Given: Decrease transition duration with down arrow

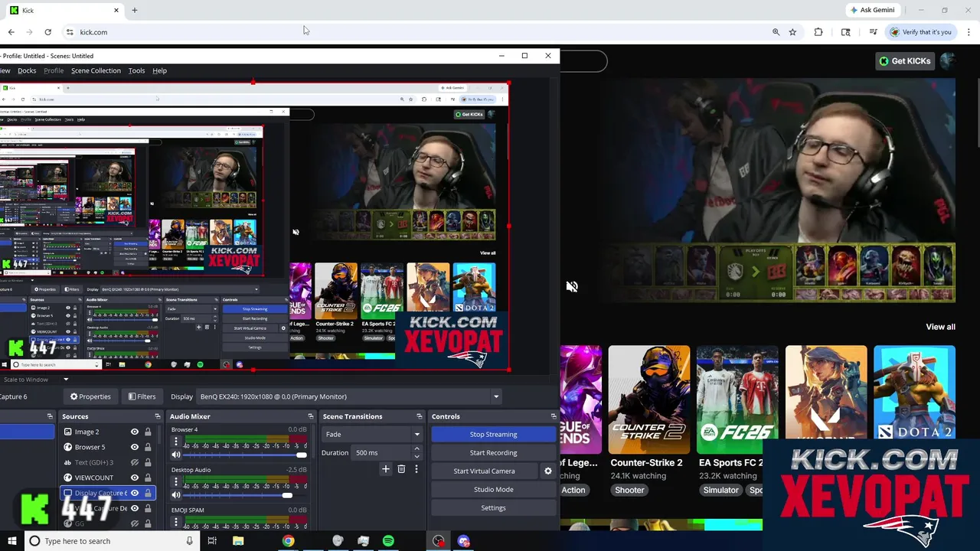Looking at the screenshot, I should tap(416, 456).
